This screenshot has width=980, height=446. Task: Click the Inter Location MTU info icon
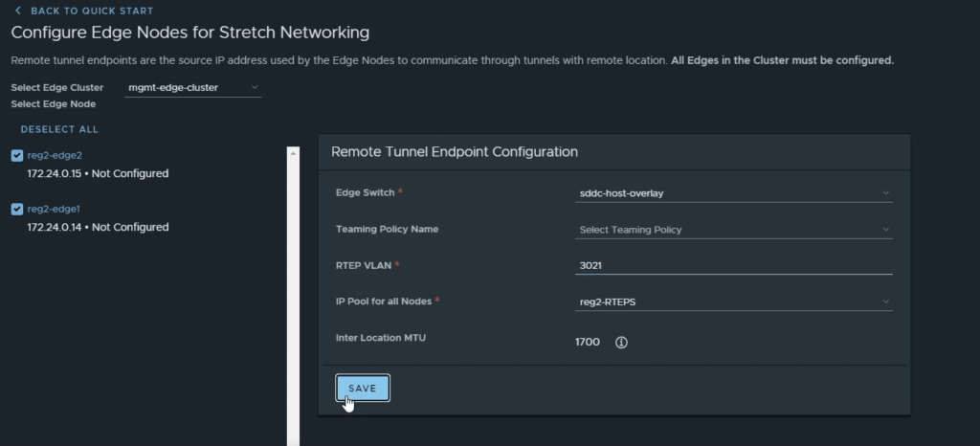coord(620,343)
